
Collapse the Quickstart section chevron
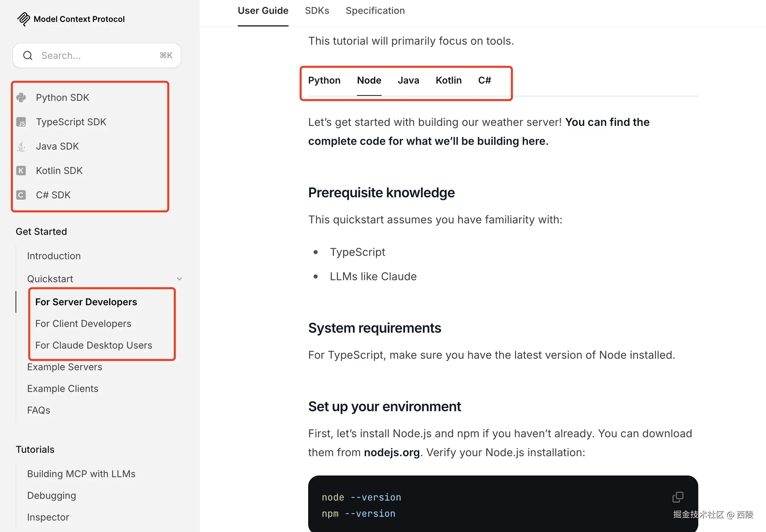[x=179, y=279]
